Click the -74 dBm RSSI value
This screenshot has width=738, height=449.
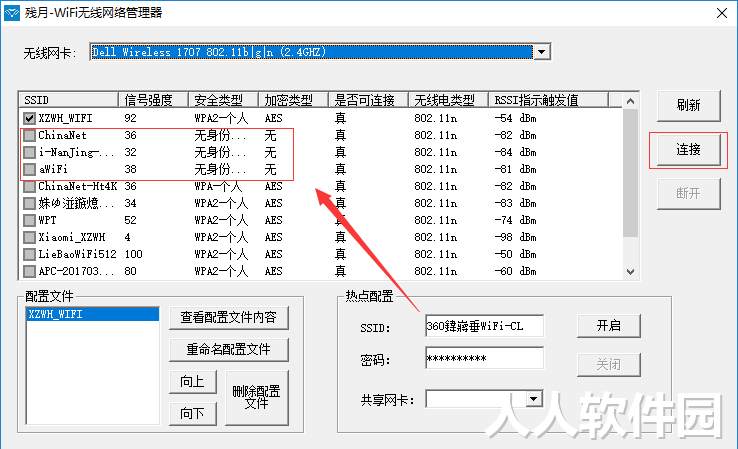click(515, 220)
